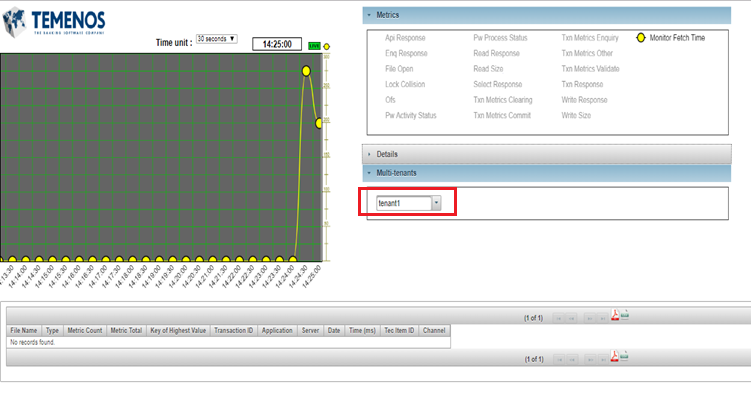Sort by the Metric Count column

tap(85, 330)
